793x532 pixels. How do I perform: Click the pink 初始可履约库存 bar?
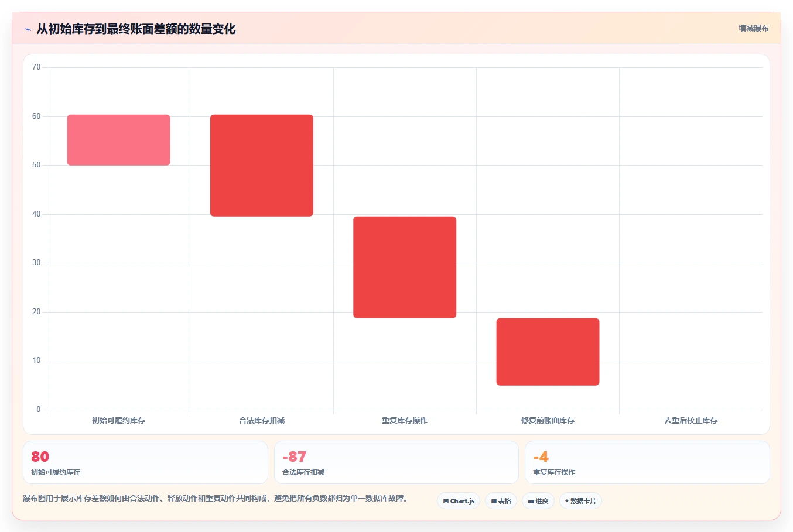[119, 140]
